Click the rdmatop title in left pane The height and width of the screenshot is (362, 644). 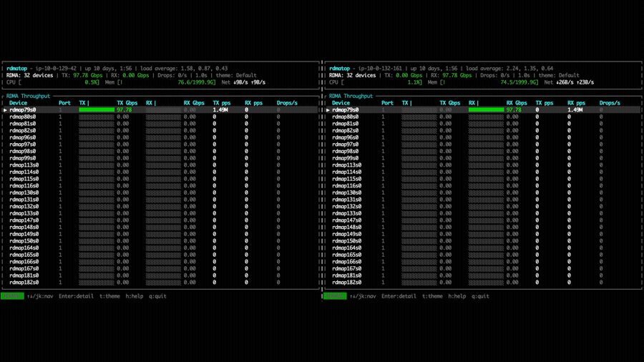coord(17,69)
